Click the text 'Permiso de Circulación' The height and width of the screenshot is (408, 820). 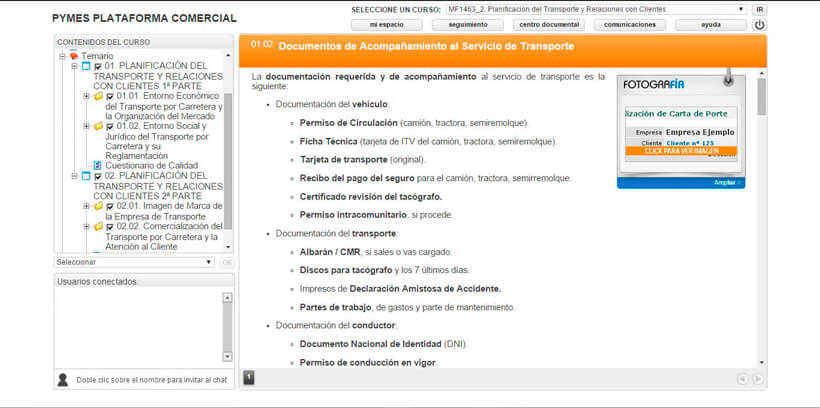(349, 123)
